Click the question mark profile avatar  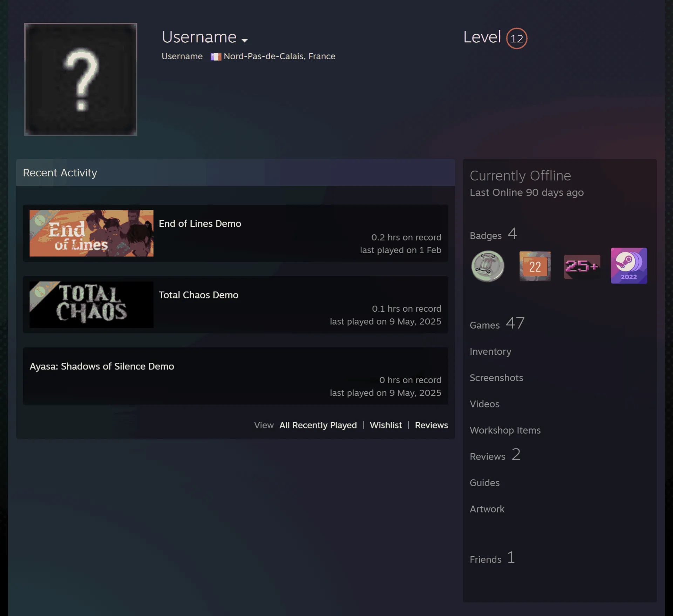tap(81, 79)
